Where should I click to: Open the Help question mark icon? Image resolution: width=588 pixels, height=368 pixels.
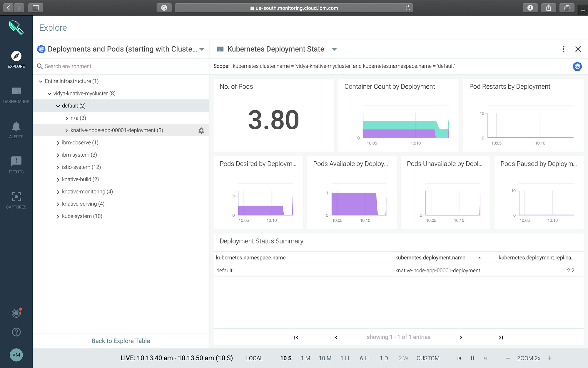click(16, 332)
